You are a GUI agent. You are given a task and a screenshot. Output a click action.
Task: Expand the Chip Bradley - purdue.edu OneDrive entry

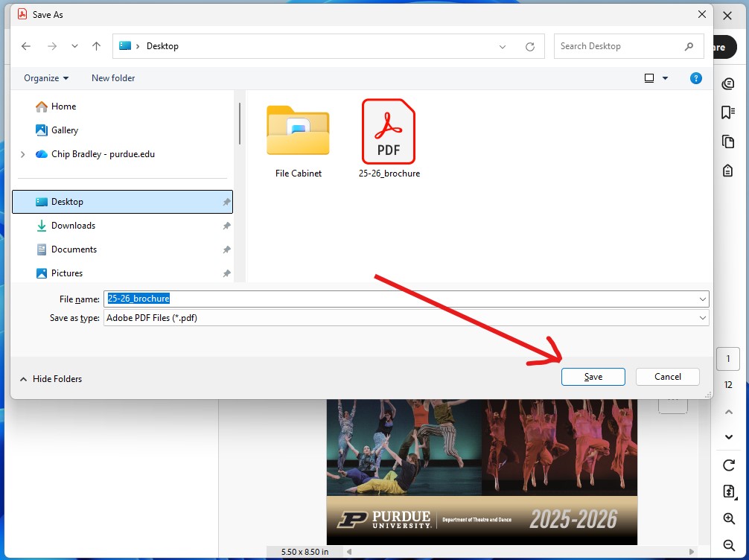22,154
